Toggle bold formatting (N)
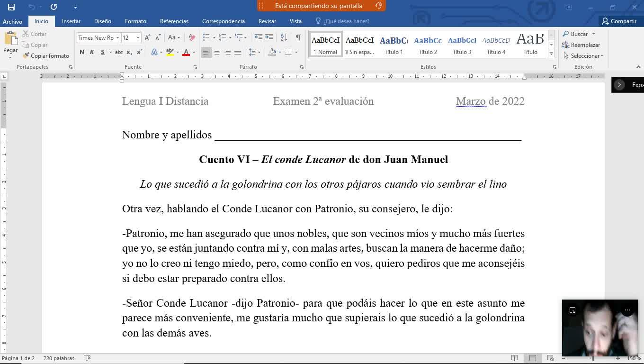Viewport: 644px width, 364px height. (82, 52)
